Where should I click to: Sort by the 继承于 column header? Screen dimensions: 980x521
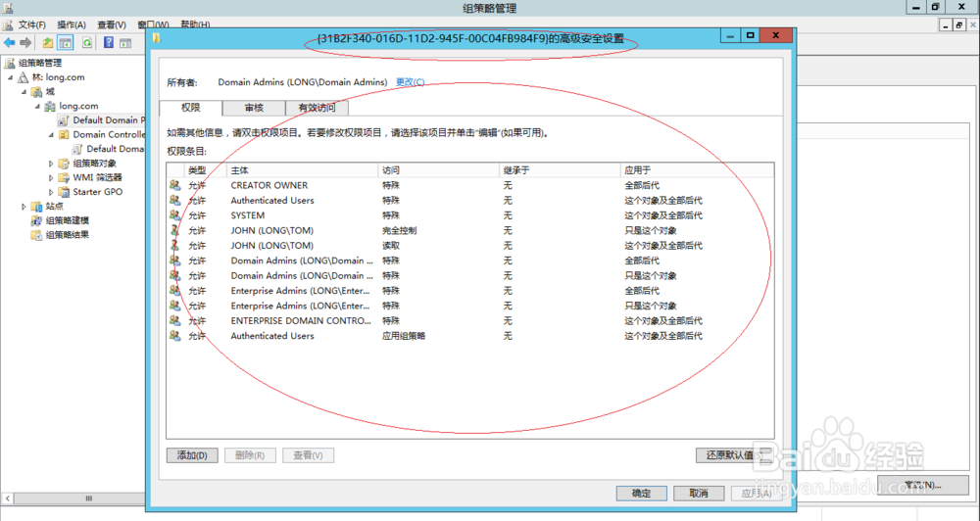[x=560, y=170]
